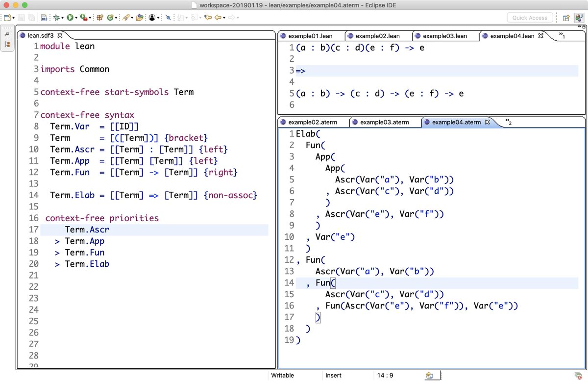This screenshot has height=382, width=588.
Task: Click the Restore icon in left sidebar
Action: pyautogui.click(x=7, y=35)
